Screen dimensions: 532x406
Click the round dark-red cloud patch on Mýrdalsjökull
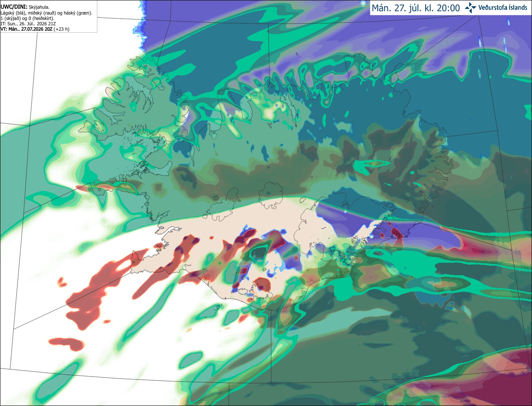(x=262, y=285)
